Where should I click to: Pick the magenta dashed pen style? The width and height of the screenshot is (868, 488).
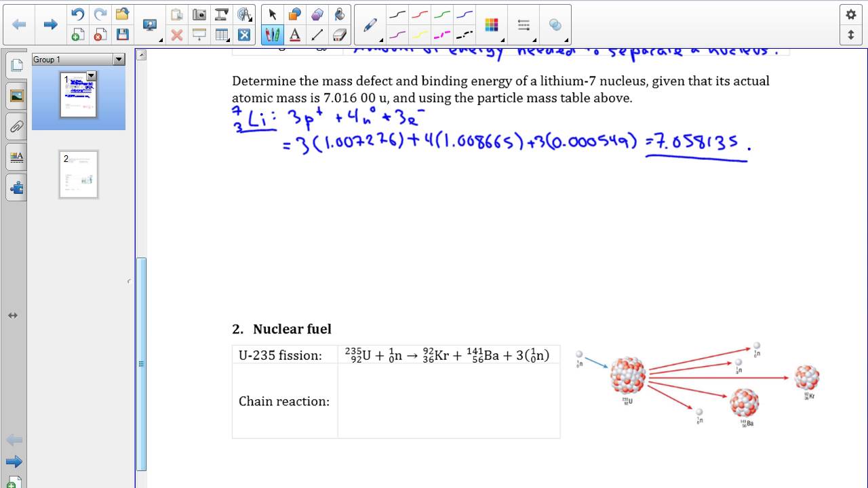click(x=442, y=35)
